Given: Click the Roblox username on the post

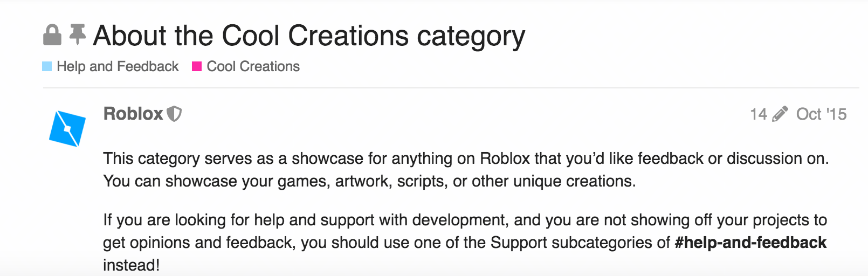Looking at the screenshot, I should (133, 114).
